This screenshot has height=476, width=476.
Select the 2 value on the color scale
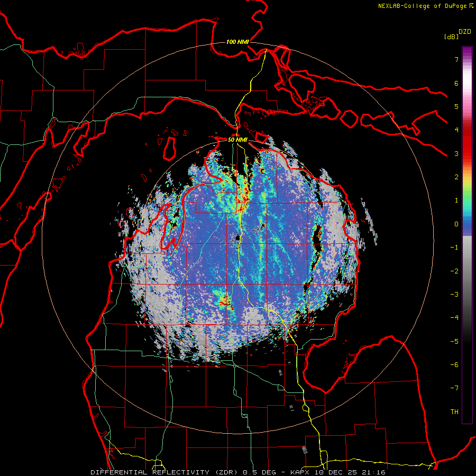(456, 177)
